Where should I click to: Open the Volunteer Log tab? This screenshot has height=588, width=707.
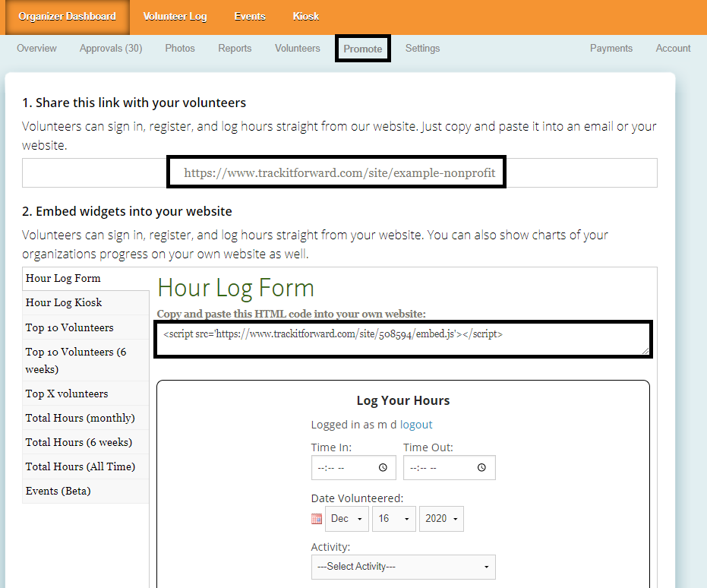click(x=175, y=17)
